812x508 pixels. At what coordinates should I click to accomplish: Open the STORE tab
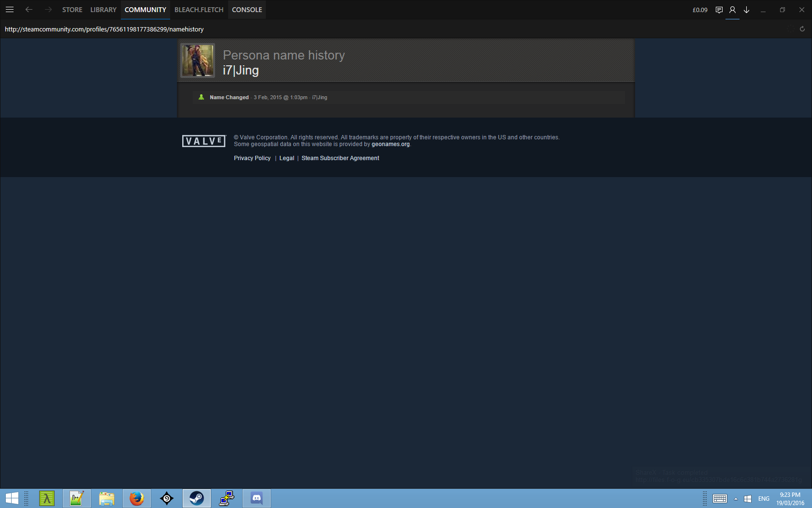72,10
